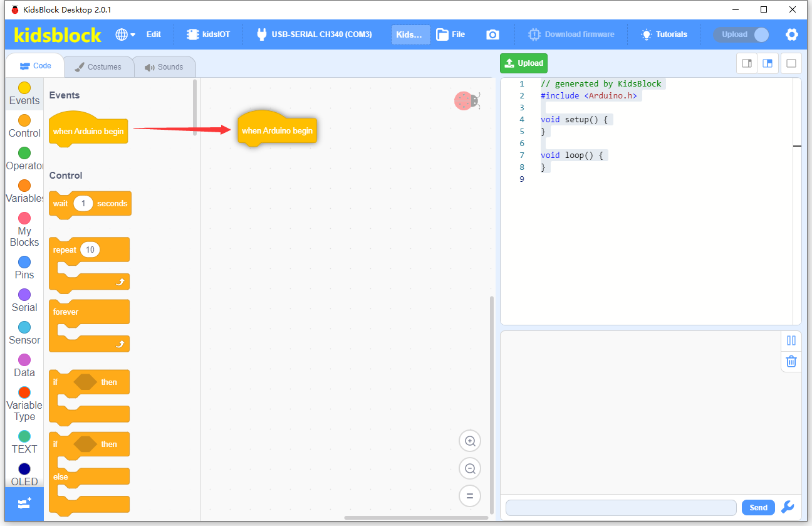Switch to the Code tab
Screen dimensions: 812x526
pyautogui.click(x=35, y=66)
